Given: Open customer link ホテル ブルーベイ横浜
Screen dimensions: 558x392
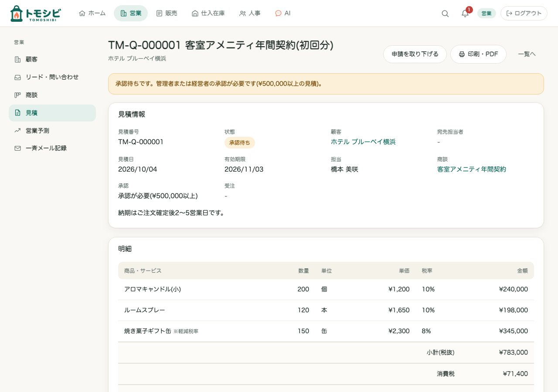Looking at the screenshot, I should 363,142.
